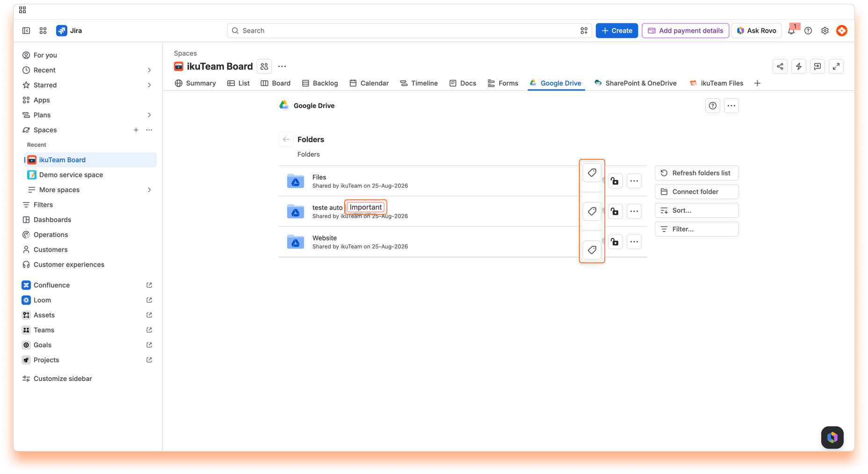Collapse the sidebar with the panel icon

pos(26,31)
